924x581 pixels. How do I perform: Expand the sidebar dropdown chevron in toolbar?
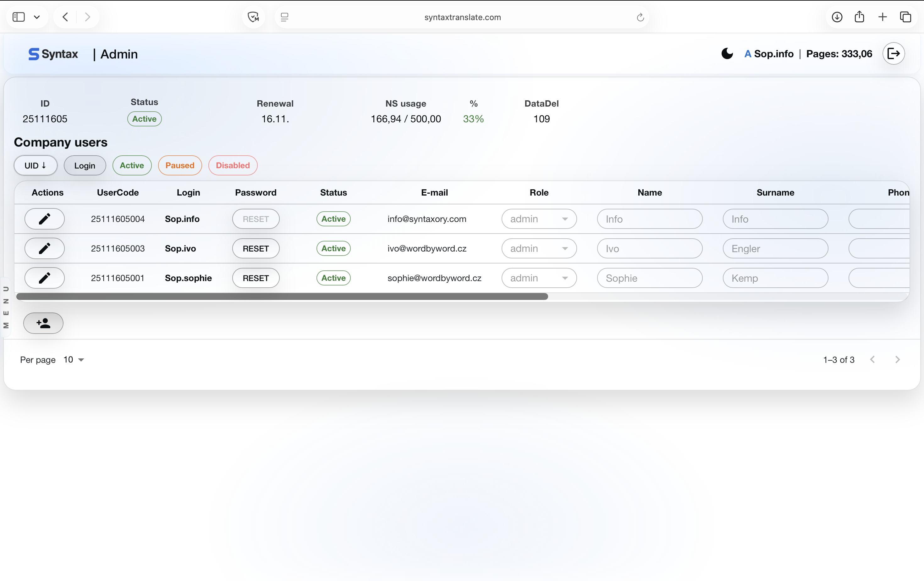tap(37, 17)
